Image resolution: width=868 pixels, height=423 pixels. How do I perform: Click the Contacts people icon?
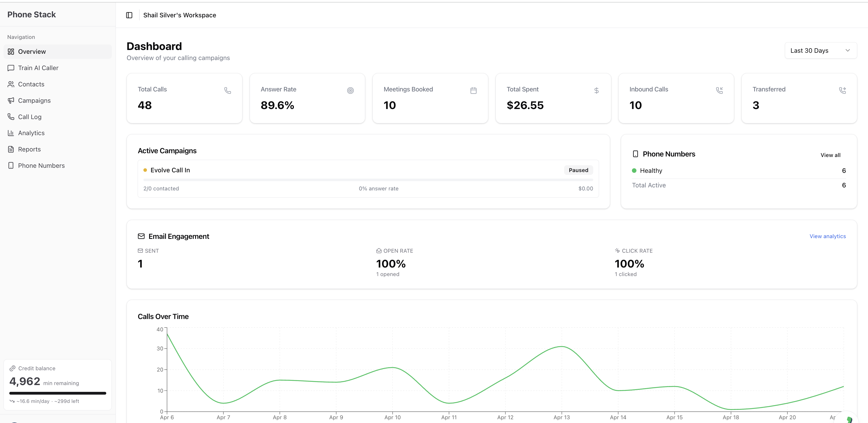(11, 84)
